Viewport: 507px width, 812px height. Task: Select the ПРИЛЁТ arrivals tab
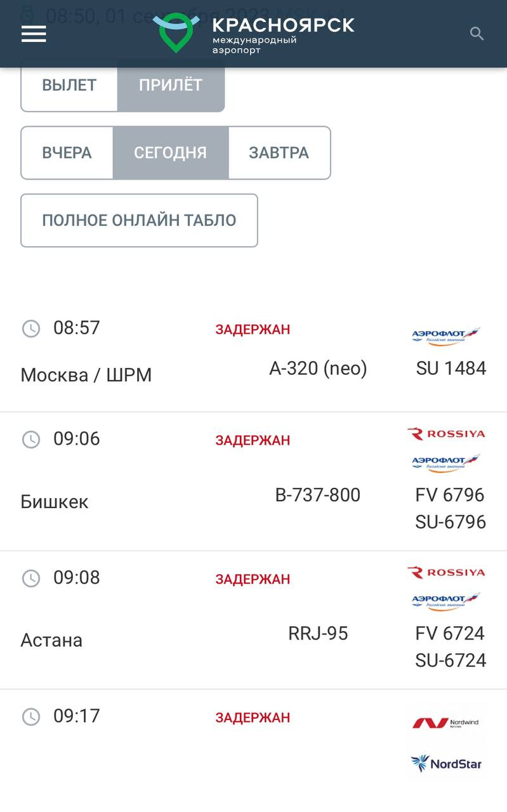click(x=171, y=86)
